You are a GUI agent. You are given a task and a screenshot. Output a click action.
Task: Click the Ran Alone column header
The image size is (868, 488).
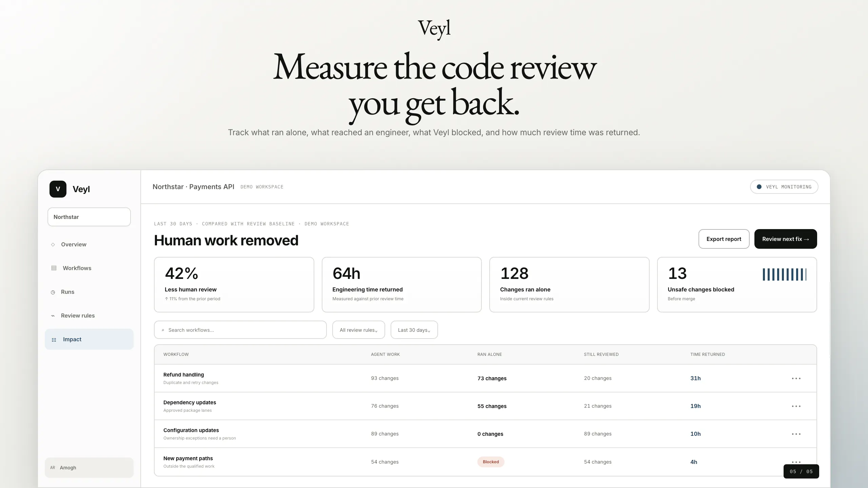(490, 354)
